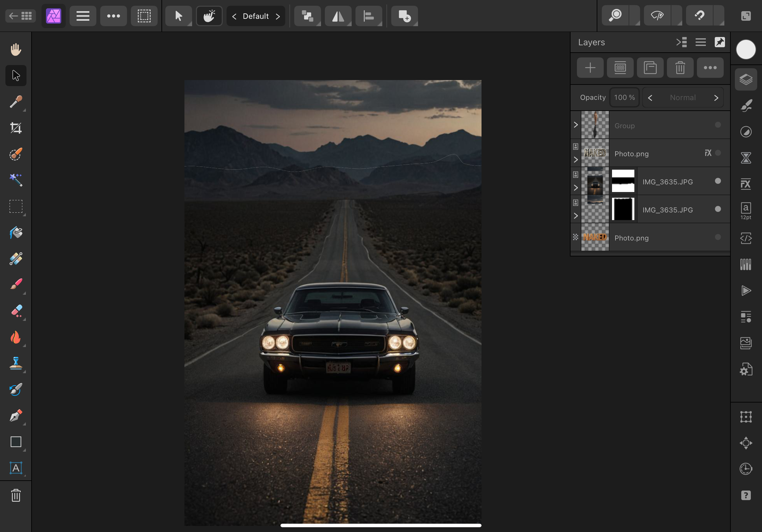
Task: Open Layers panel hamburger menu
Action: [701, 42]
